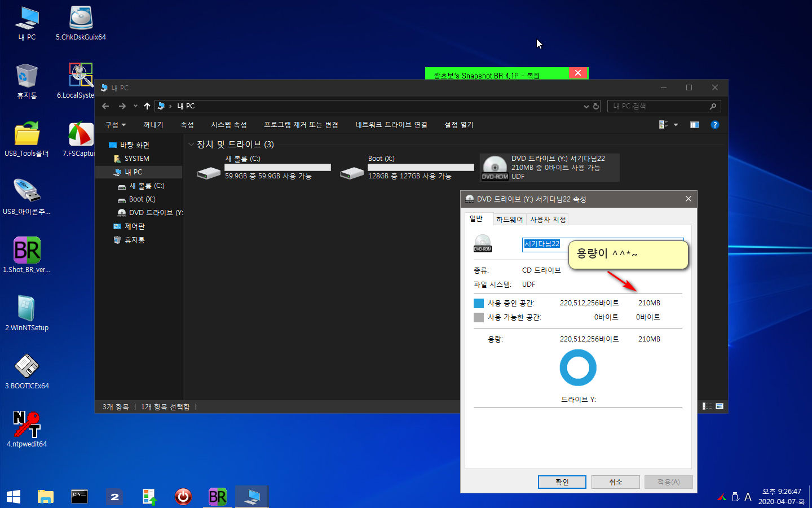812x508 pixels.
Task: Open the 6.LocalSystem desktop icon
Action: [x=80, y=81]
